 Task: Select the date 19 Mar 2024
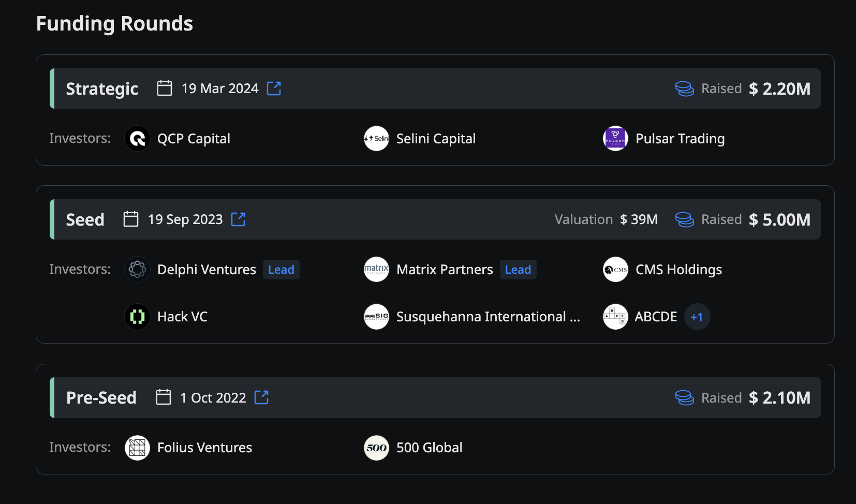(x=220, y=88)
